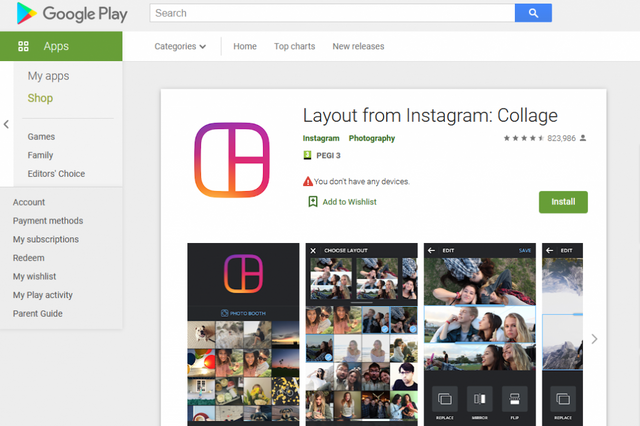Open New releases tab
640x426 pixels.
click(x=358, y=47)
